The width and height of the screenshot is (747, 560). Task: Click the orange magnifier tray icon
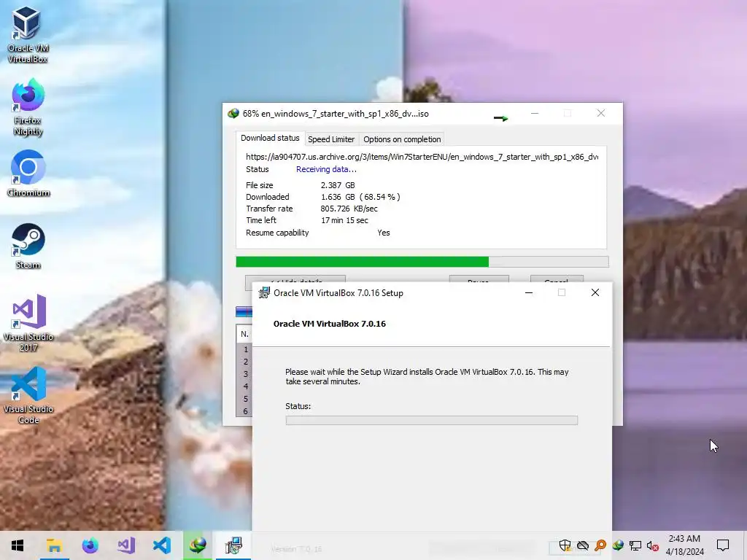coord(600,545)
